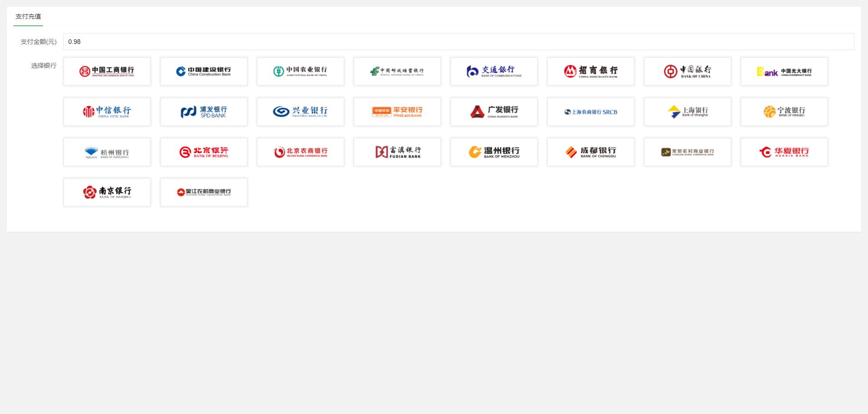Select 中信银行 China CITIC Bank
This screenshot has height=414, width=868.
tap(107, 112)
